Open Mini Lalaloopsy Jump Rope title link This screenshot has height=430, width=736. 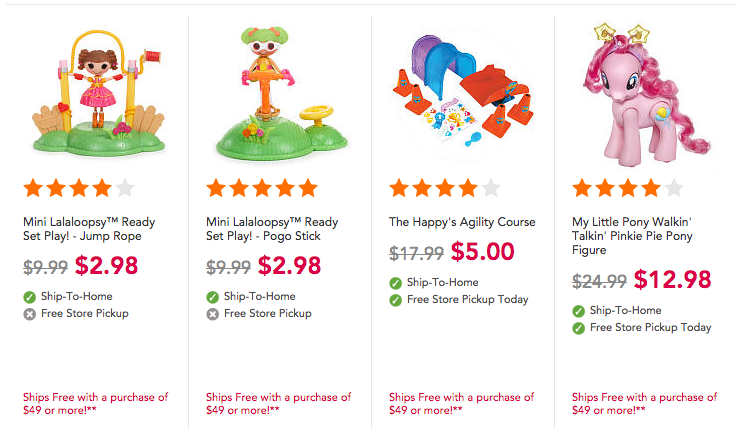[89, 229]
